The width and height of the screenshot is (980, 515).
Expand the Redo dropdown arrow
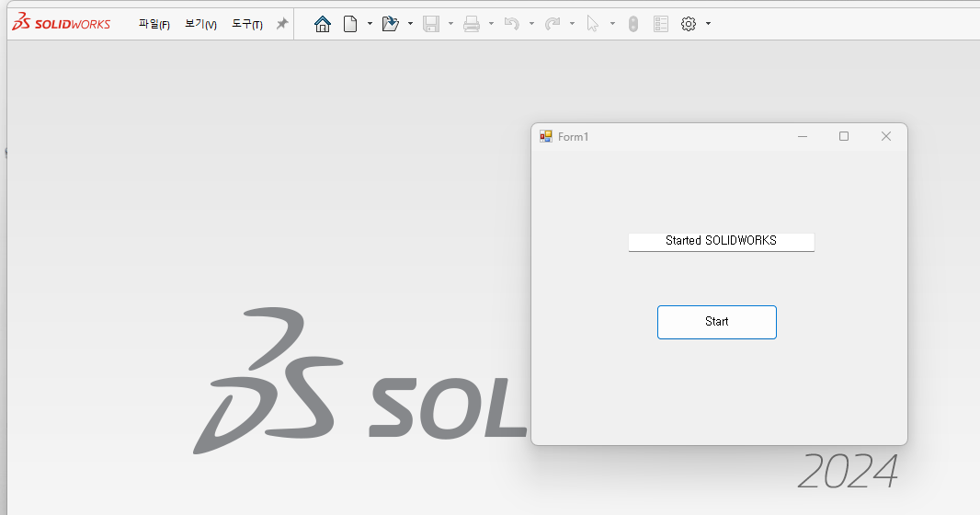coord(572,24)
